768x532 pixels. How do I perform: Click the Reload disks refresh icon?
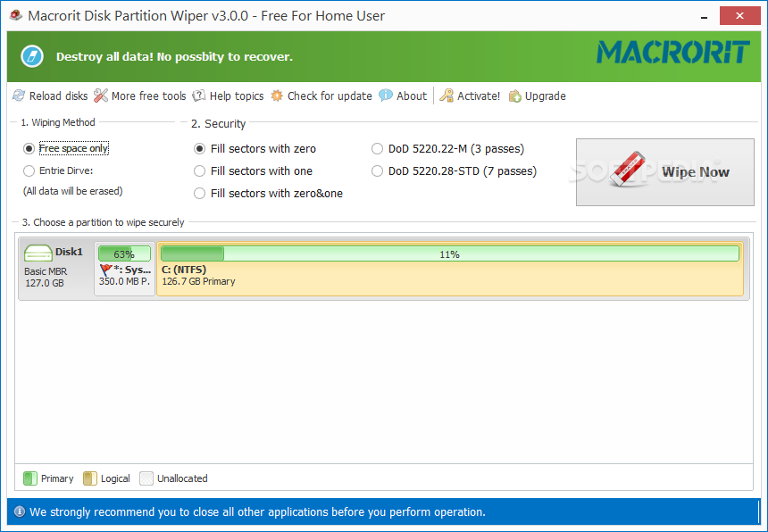[19, 96]
